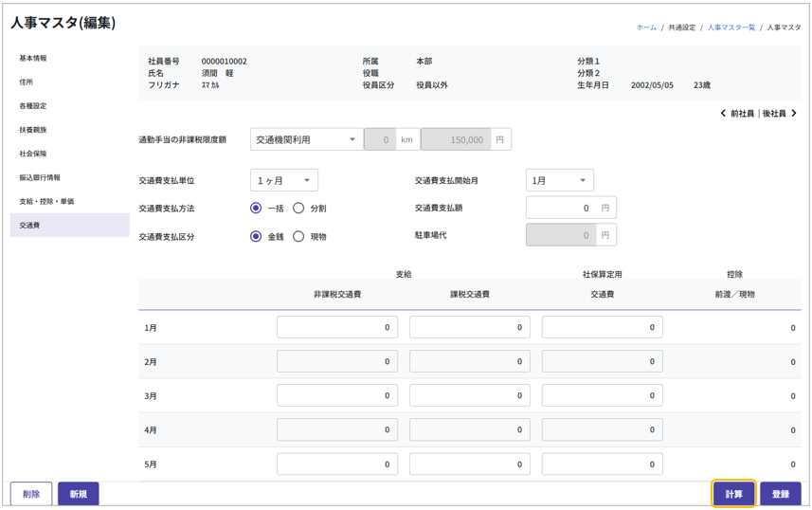
Task: Click the 計算 button
Action: [733, 494]
